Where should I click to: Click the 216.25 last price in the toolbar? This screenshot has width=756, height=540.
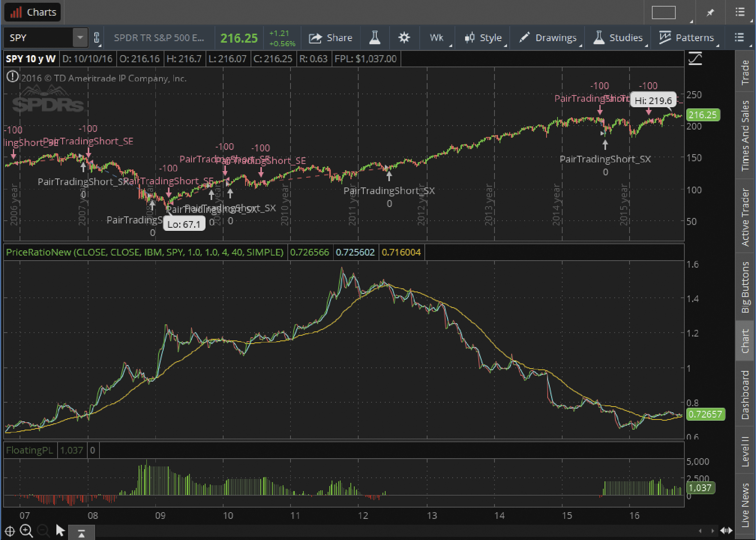239,38
